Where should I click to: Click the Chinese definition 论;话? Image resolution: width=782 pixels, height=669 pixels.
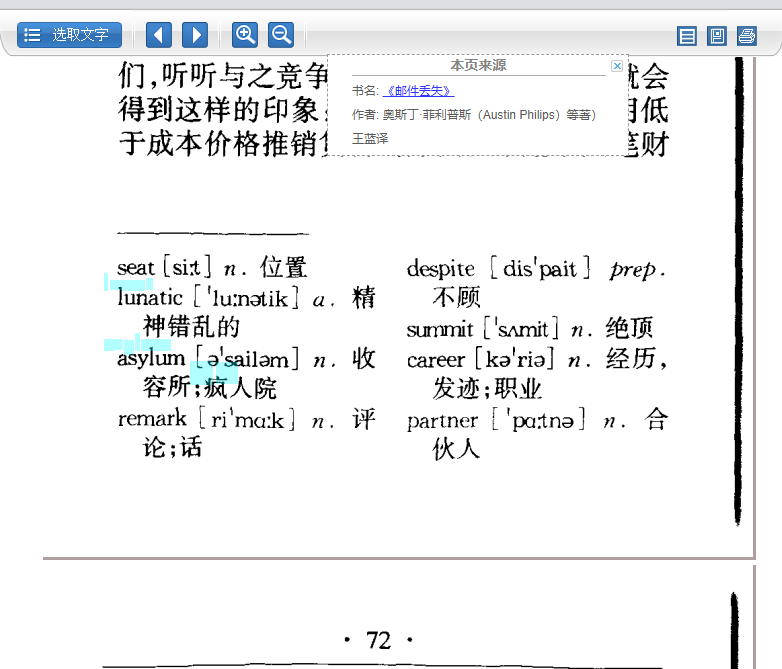click(173, 446)
